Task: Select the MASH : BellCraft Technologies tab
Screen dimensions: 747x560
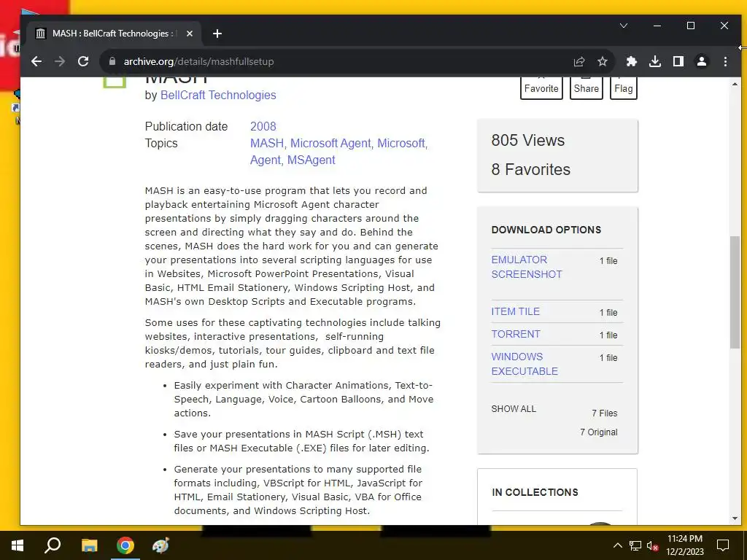Action: coord(115,34)
